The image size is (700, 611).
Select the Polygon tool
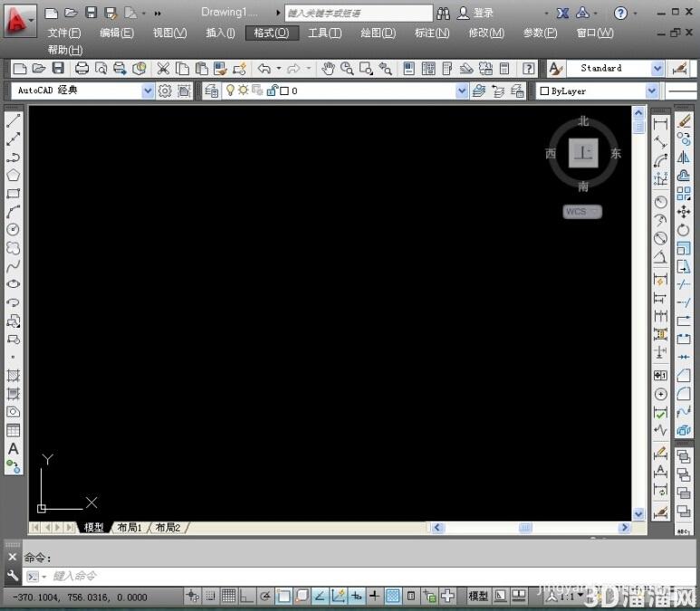pos(14,176)
